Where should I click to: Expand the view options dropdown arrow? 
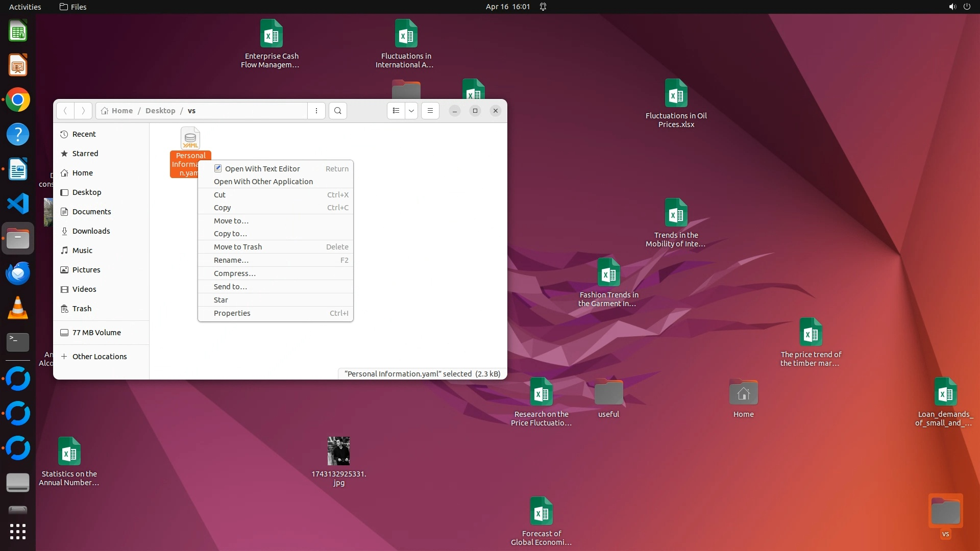(x=411, y=111)
